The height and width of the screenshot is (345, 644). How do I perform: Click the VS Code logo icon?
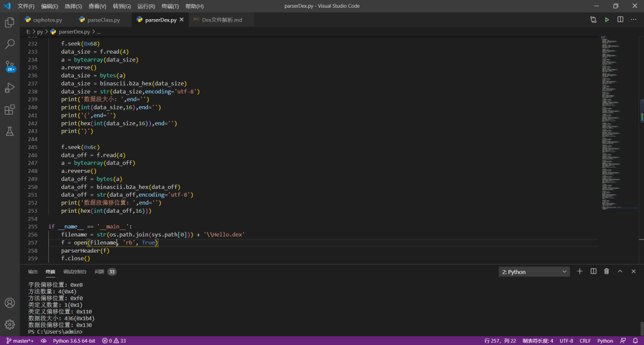pyautogui.click(x=7, y=6)
